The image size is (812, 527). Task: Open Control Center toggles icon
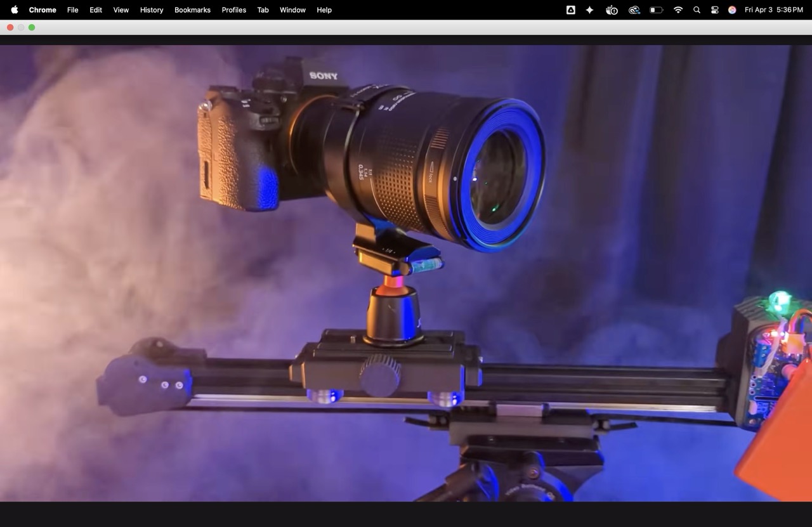click(x=714, y=10)
